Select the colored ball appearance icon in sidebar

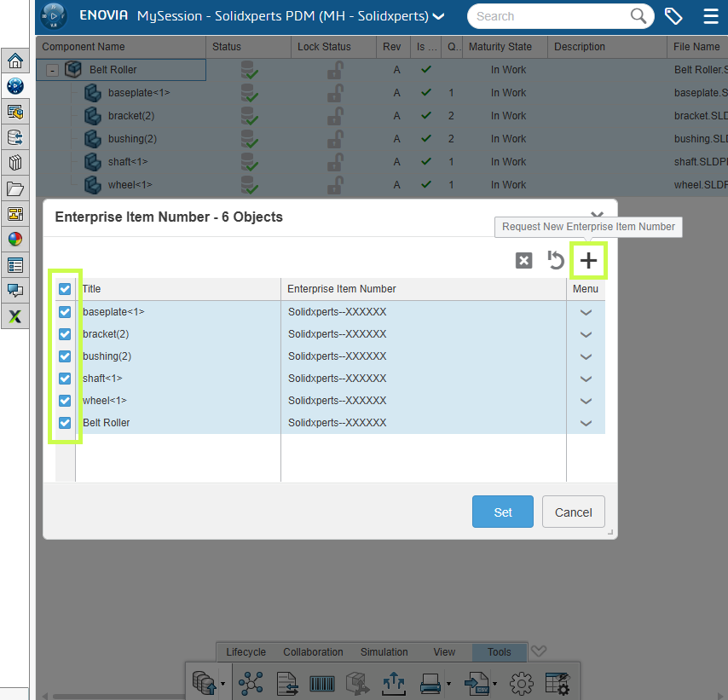[15, 240]
